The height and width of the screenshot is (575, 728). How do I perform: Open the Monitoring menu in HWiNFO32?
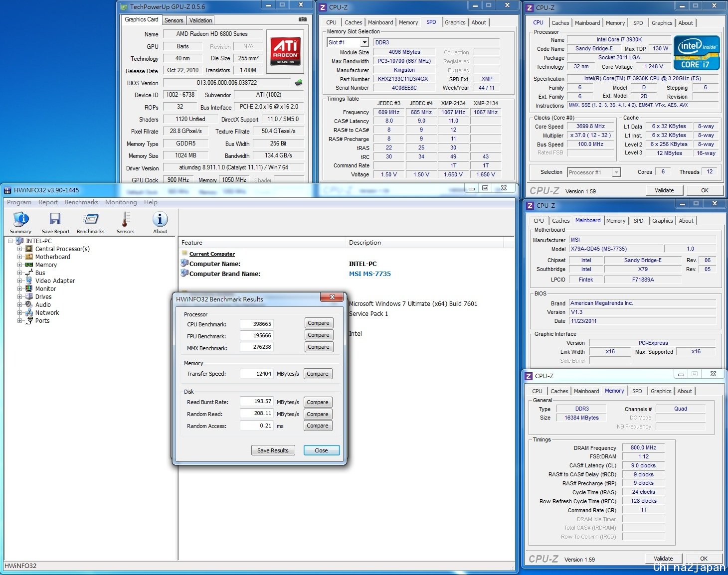click(121, 202)
